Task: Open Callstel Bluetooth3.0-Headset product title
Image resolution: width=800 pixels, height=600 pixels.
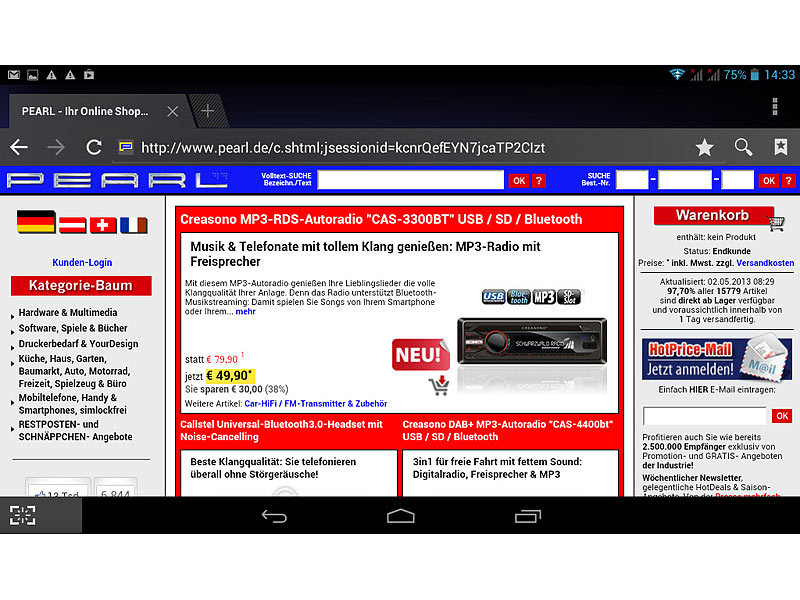Action: [x=281, y=430]
